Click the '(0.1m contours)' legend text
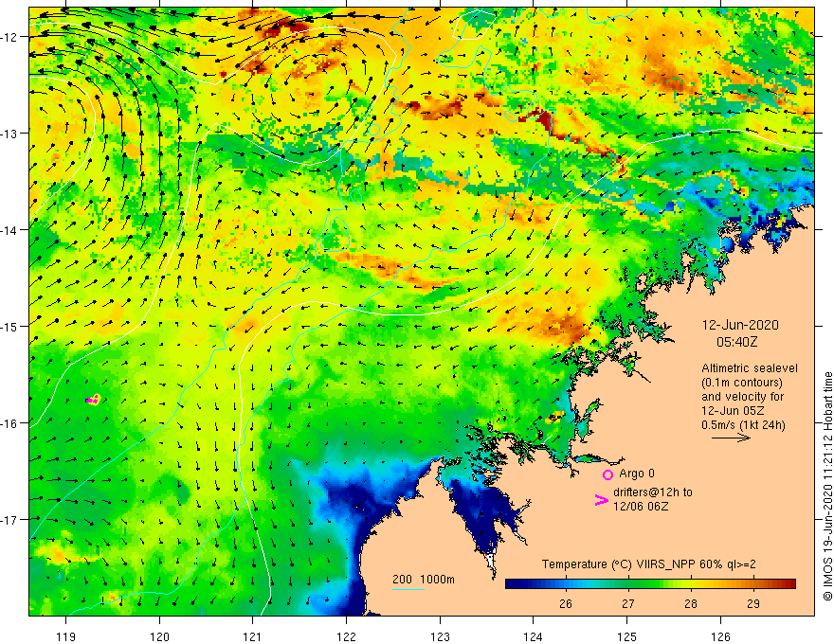This screenshot has width=834, height=644. click(742, 383)
